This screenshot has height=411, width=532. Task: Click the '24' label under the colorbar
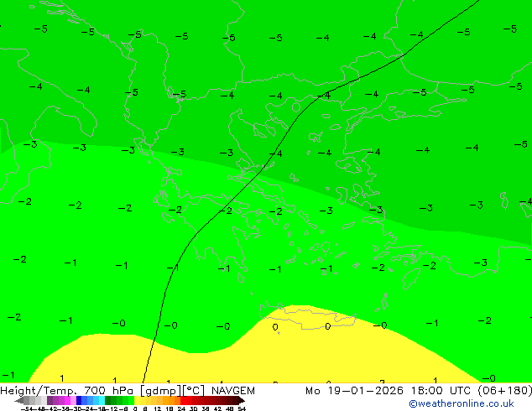[x=181, y=409]
